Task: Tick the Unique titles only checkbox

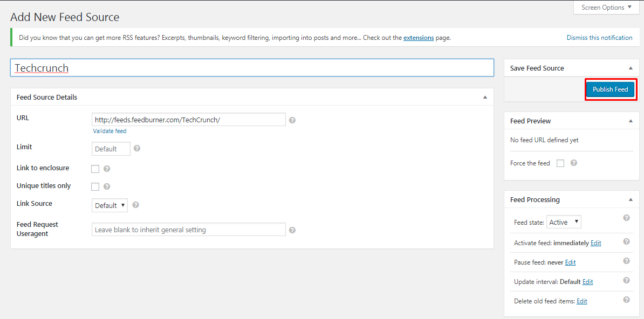Action: point(95,186)
